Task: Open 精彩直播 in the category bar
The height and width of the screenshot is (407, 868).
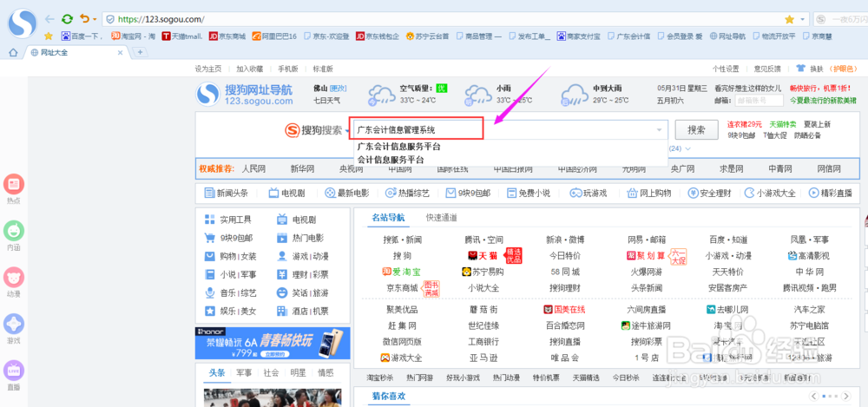Action: coord(831,194)
